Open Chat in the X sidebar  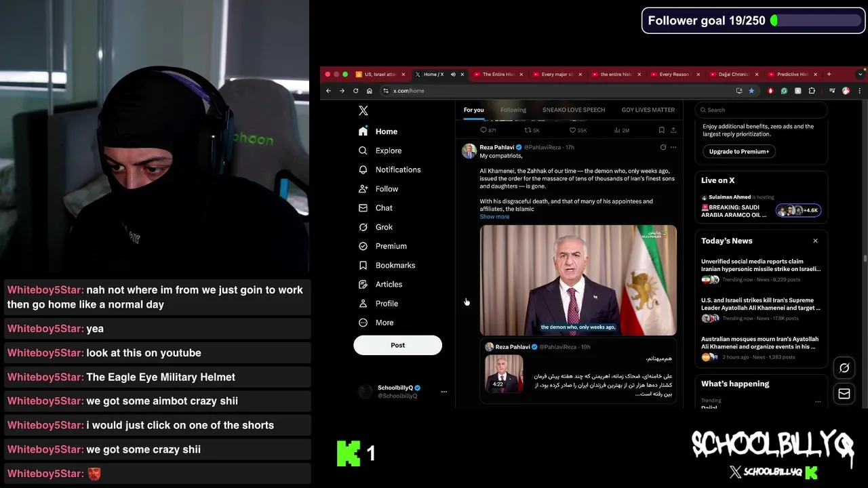click(x=376, y=208)
